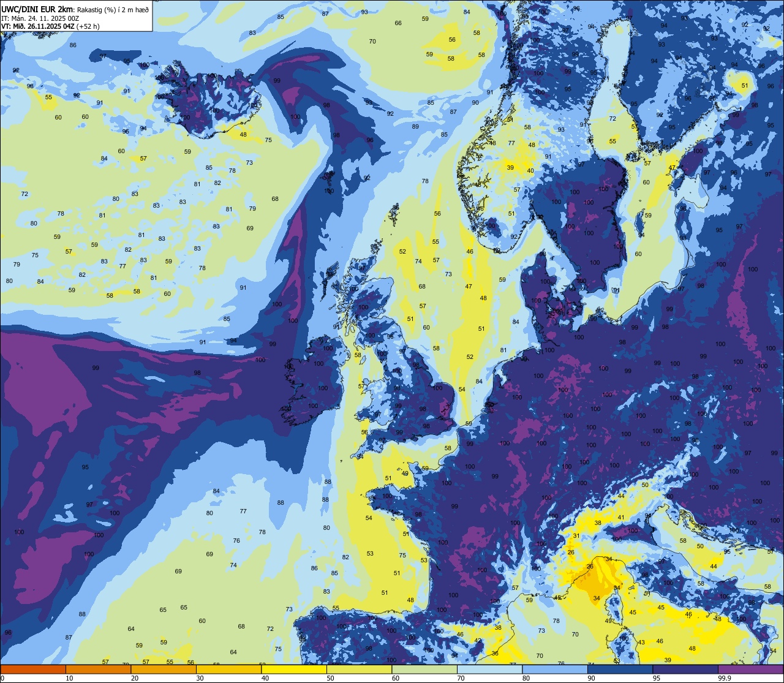
Task: Click the 95–99.9 dark navy legend segment
Action: tap(685, 669)
